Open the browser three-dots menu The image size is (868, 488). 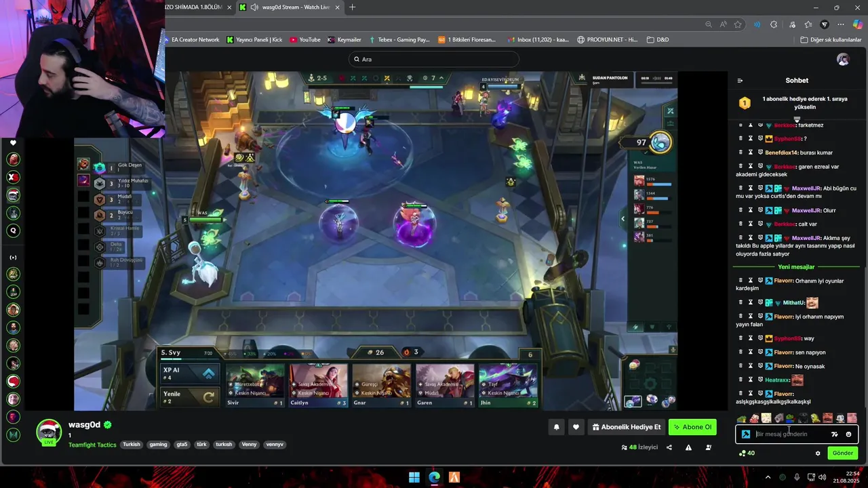pos(841,24)
